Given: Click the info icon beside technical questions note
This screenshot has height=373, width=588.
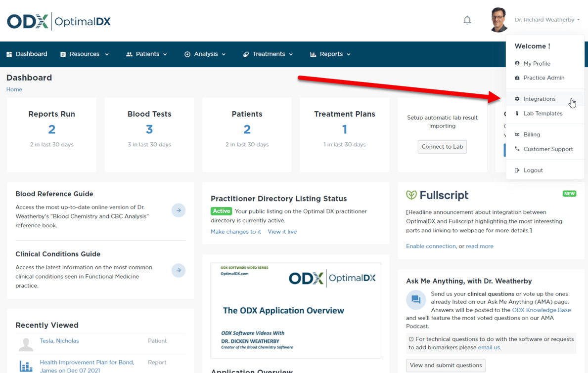Looking at the screenshot, I should (411, 339).
